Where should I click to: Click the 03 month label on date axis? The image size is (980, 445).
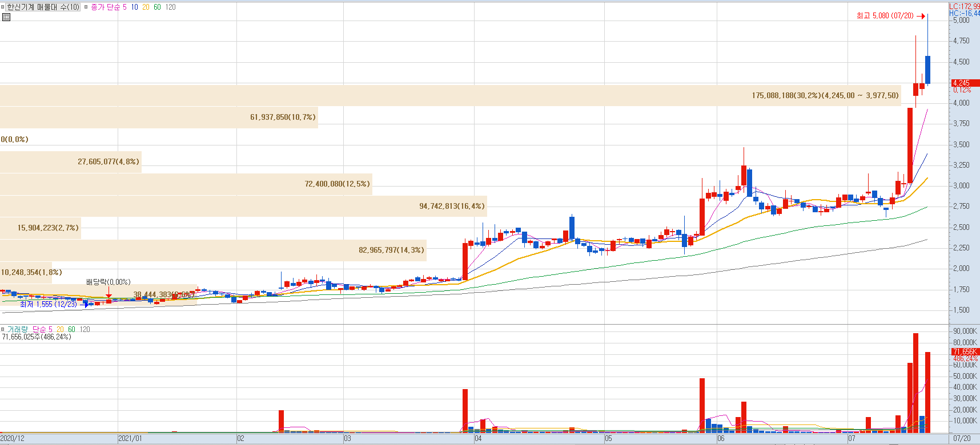click(348, 439)
